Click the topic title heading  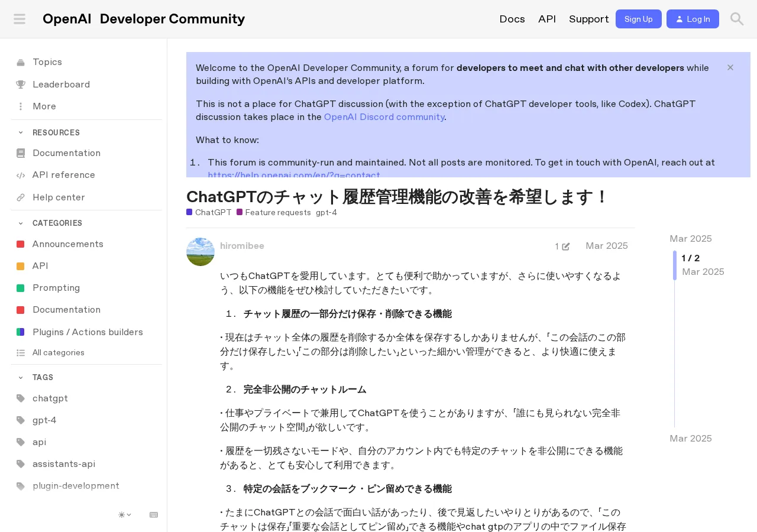coord(397,197)
